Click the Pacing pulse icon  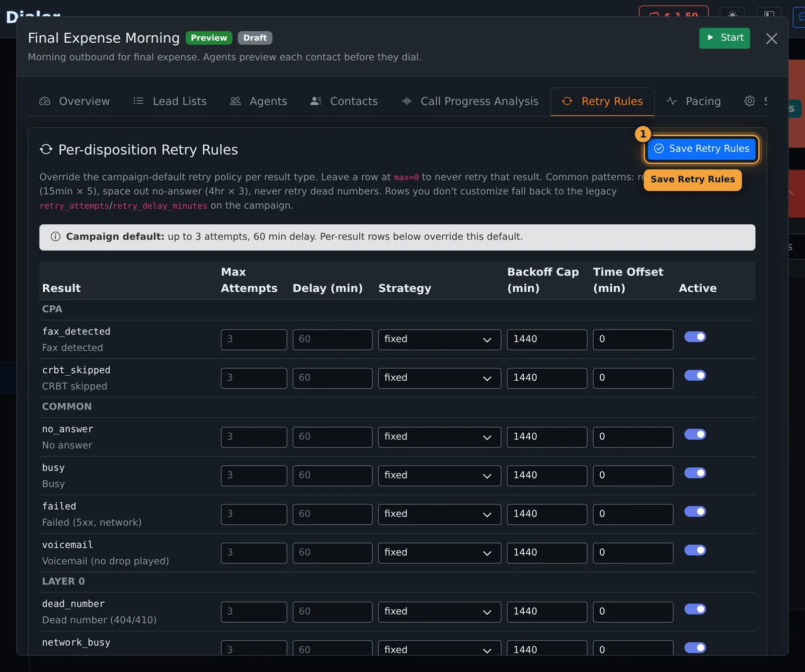672,101
